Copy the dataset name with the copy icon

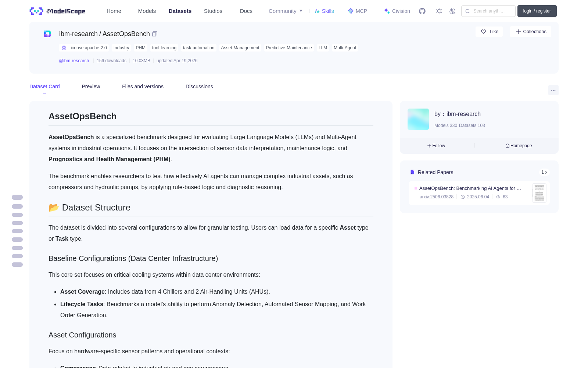coord(155,34)
